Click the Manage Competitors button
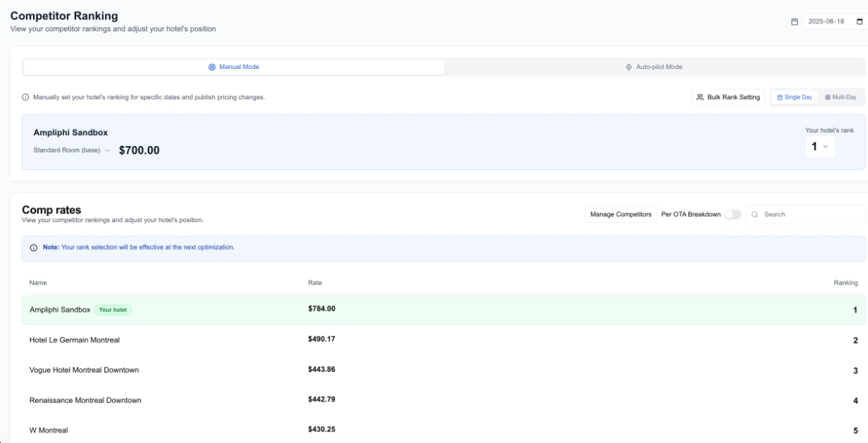Screen dimensions: 868x443 (621, 214)
